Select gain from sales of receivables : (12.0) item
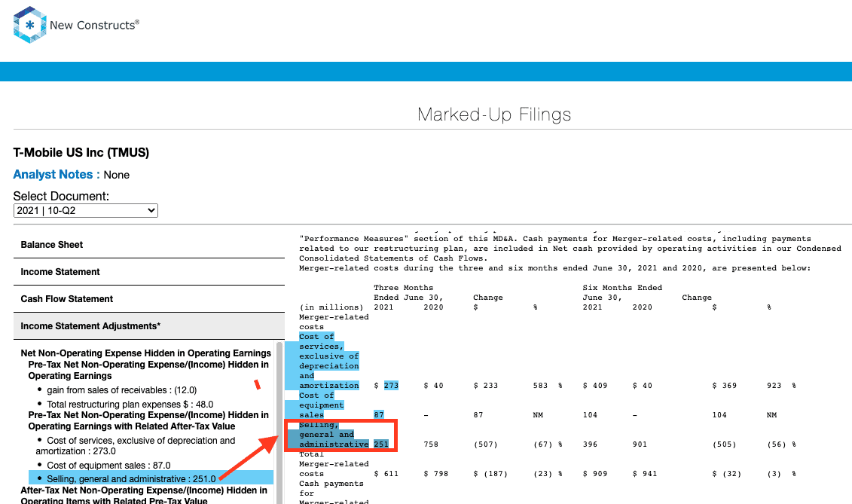This screenshot has width=852, height=504. 122,389
